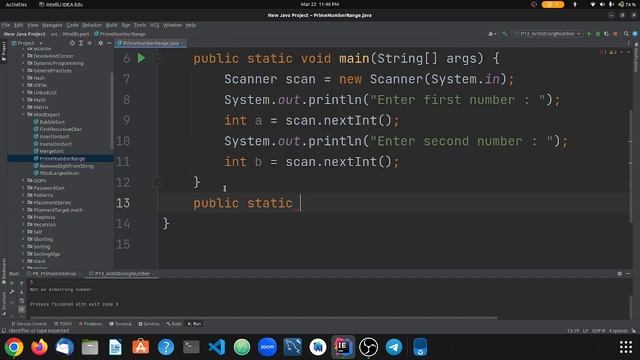This screenshot has width=640, height=360.
Task: Toggle the Structure side tool button
Action: [4, 303]
